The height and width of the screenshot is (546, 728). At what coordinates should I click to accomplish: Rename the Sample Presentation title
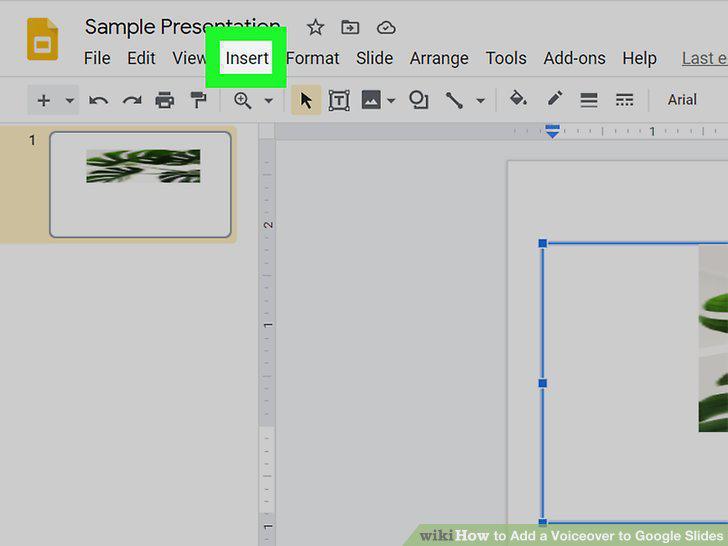[182, 27]
